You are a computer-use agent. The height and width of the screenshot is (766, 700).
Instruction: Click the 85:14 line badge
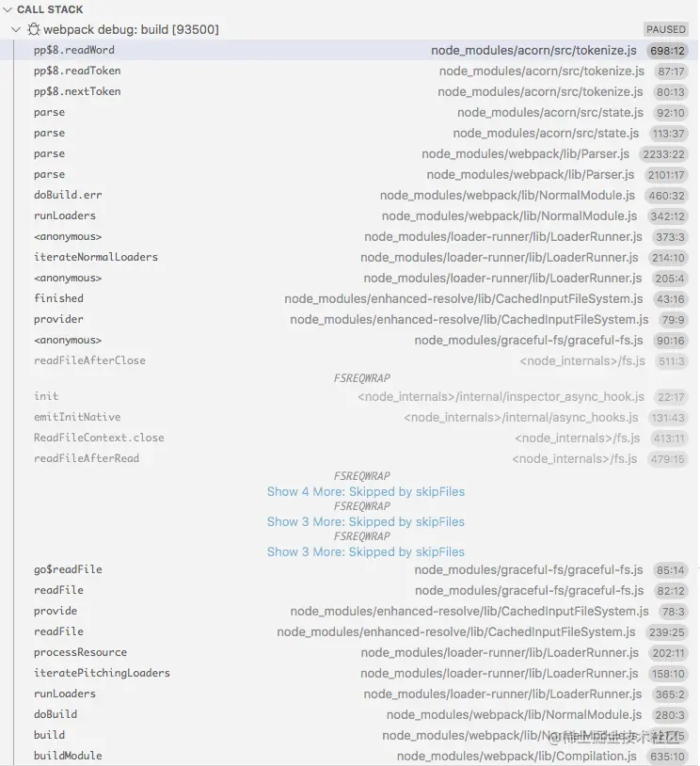tap(670, 570)
